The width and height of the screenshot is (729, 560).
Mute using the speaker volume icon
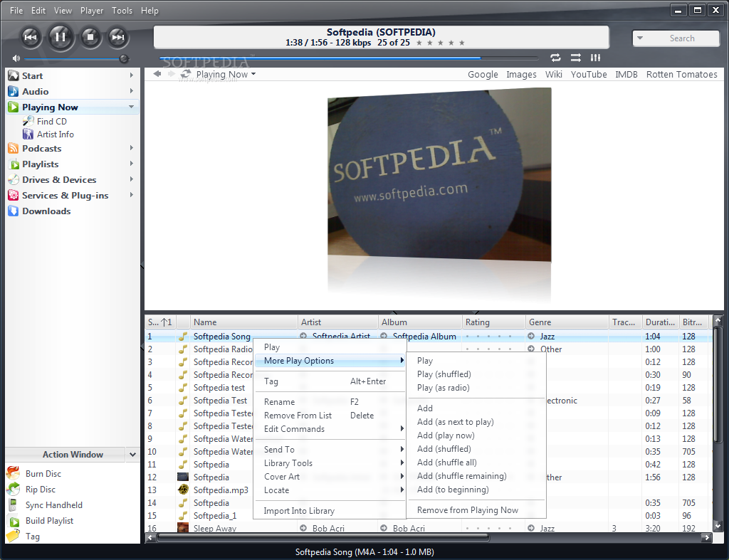[x=16, y=58]
